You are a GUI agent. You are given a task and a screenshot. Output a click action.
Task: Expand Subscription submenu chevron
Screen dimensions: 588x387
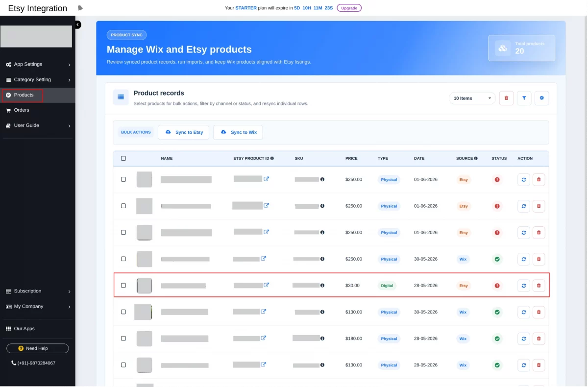pyautogui.click(x=69, y=291)
